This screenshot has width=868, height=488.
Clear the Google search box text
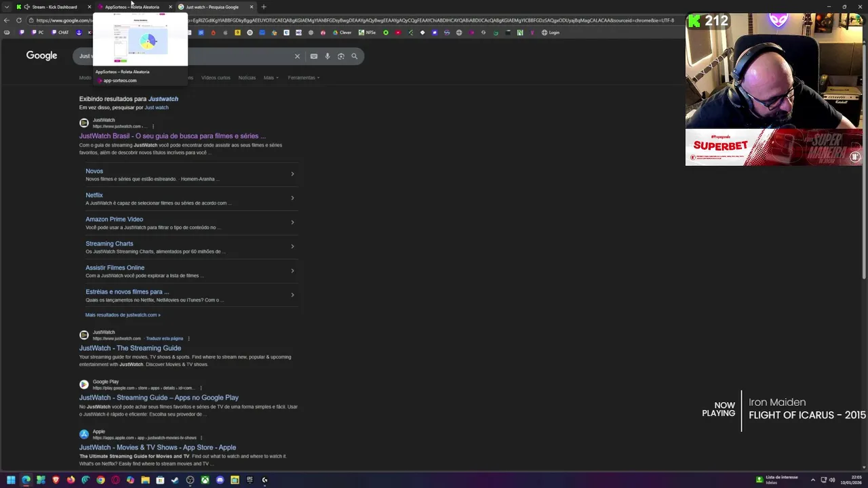tap(297, 56)
